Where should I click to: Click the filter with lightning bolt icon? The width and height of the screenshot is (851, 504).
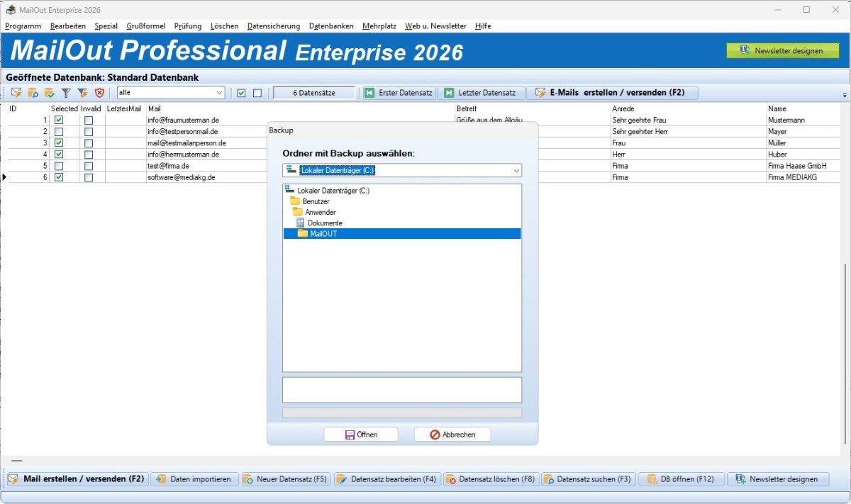pos(83,93)
